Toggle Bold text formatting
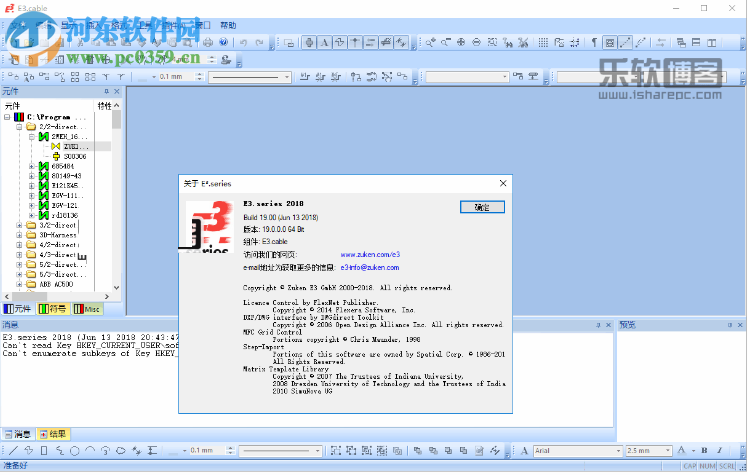 [704, 450]
